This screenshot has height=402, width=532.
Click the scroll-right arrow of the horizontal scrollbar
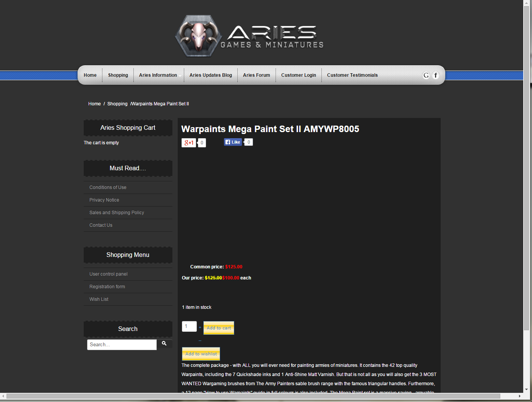tap(520, 396)
